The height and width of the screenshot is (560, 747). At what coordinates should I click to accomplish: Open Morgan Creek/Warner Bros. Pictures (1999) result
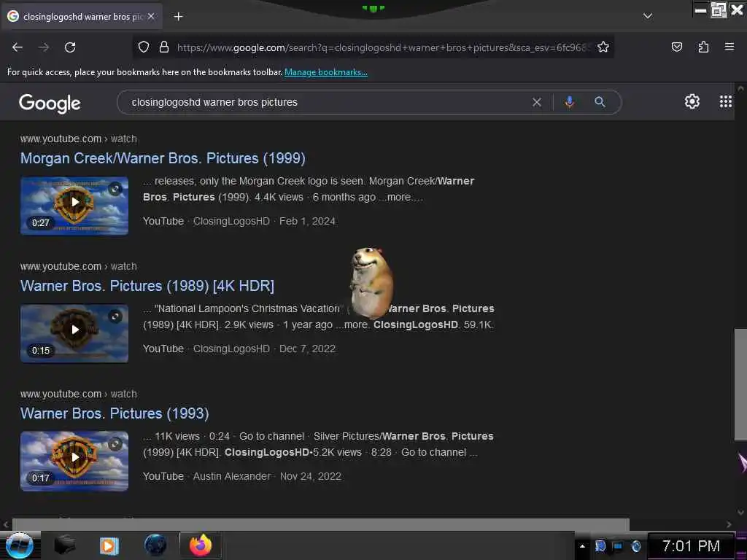[x=163, y=158]
